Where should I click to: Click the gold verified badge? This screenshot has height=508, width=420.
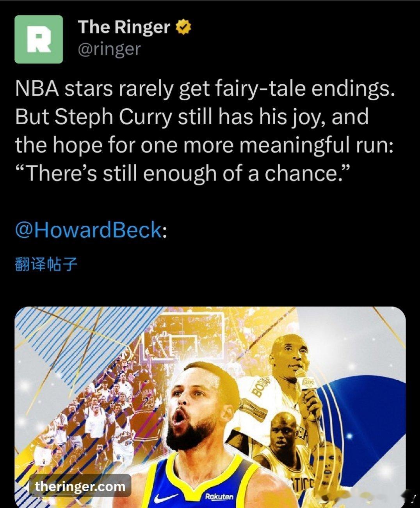pos(183,27)
